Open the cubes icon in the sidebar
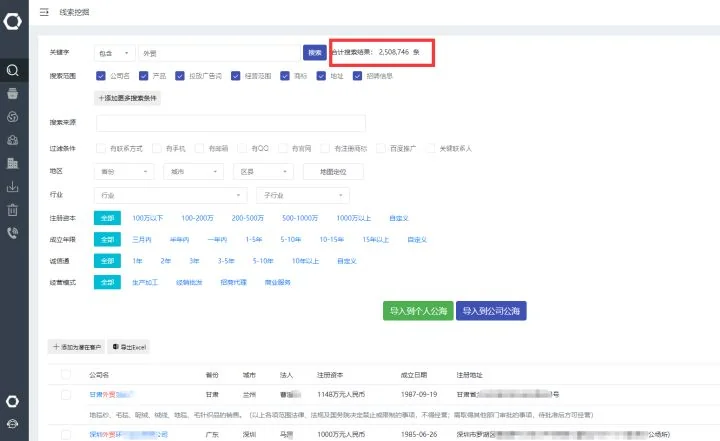Image resolution: width=720 pixels, height=441 pixels. pyautogui.click(x=13, y=140)
